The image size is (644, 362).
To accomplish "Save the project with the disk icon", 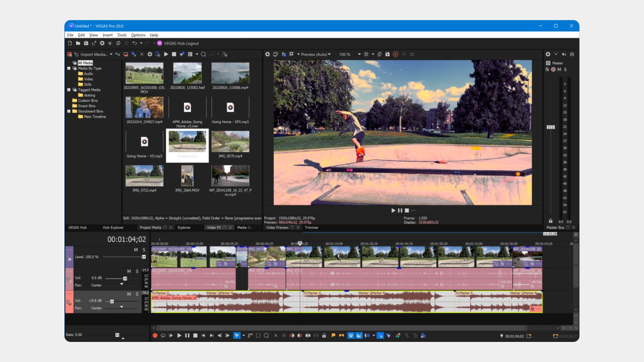I will pos(86,43).
